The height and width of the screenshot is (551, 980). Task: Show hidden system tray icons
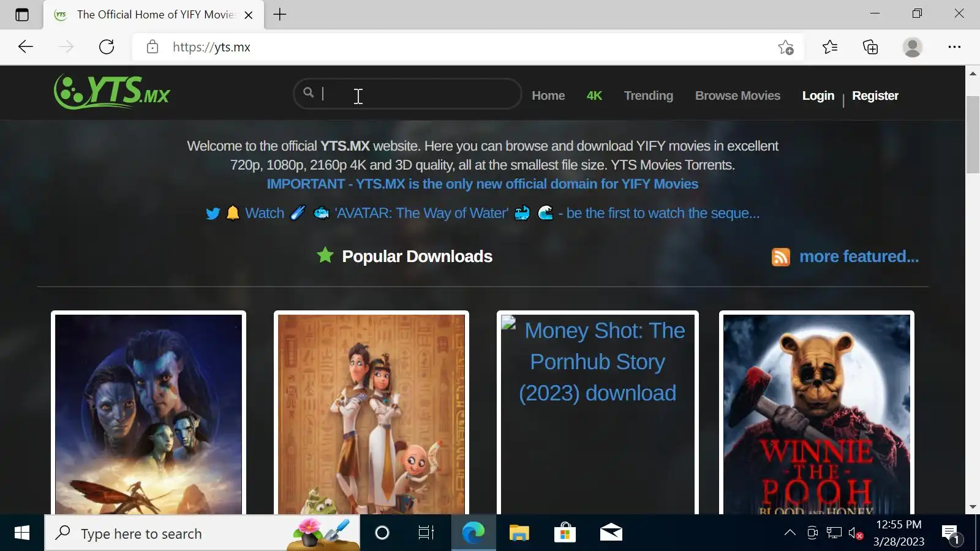(x=790, y=533)
